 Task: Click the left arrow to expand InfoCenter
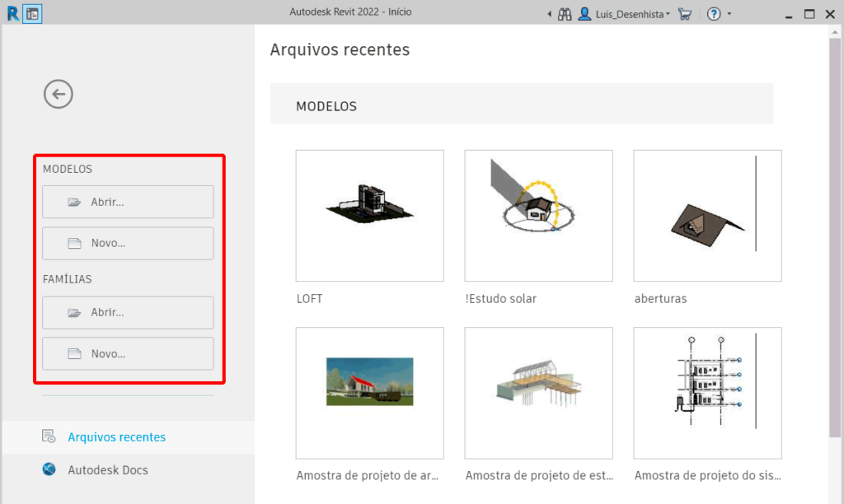click(x=550, y=14)
